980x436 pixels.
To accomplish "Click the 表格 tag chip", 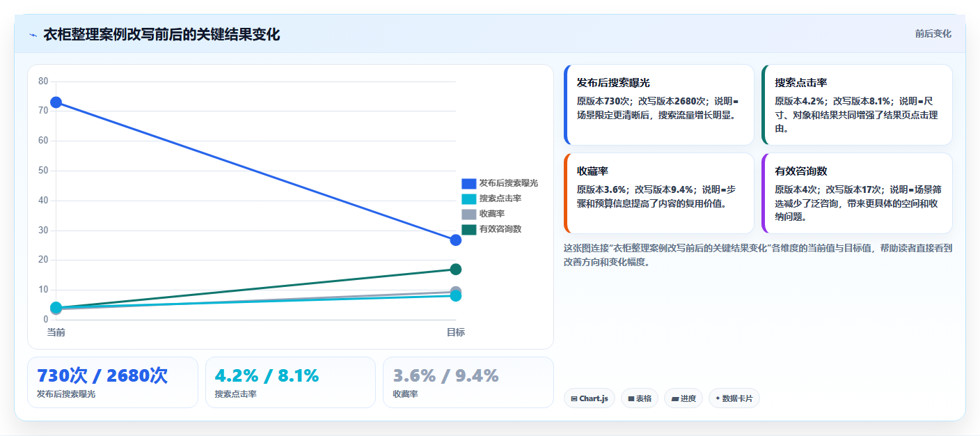I will 640,398.
